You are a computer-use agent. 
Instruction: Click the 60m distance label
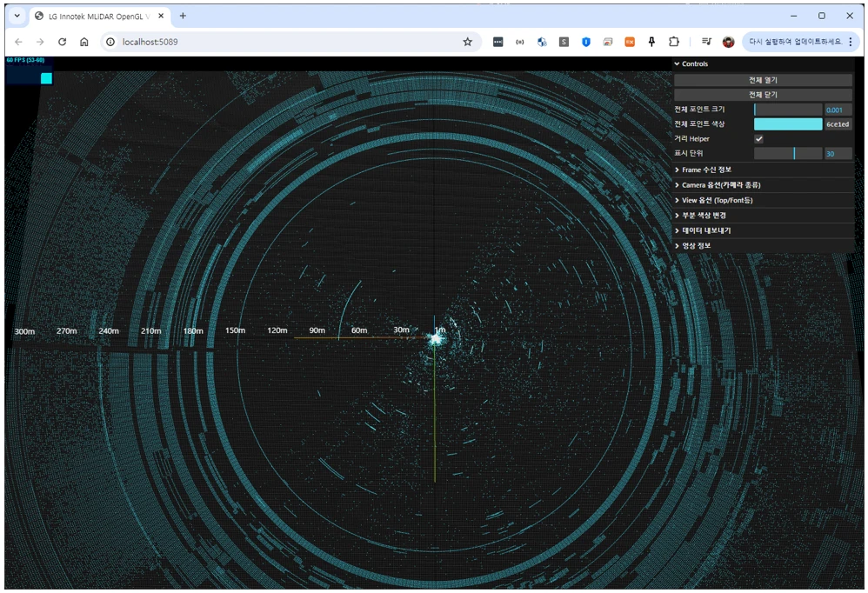358,330
